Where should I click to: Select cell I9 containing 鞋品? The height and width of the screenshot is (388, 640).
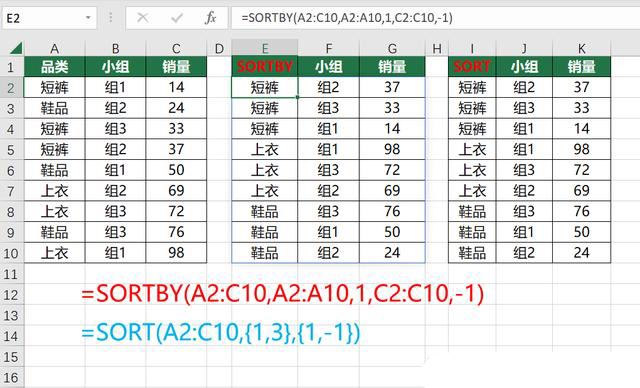pos(472,232)
